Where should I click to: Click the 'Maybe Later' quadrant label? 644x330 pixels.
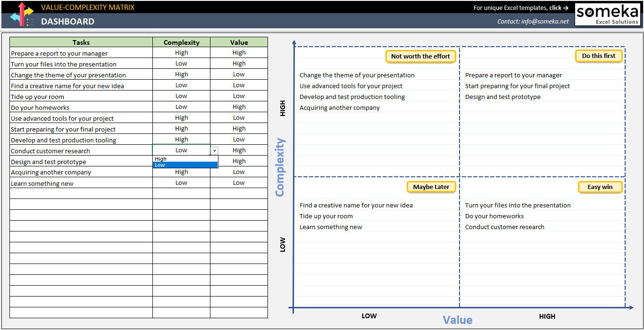click(431, 187)
